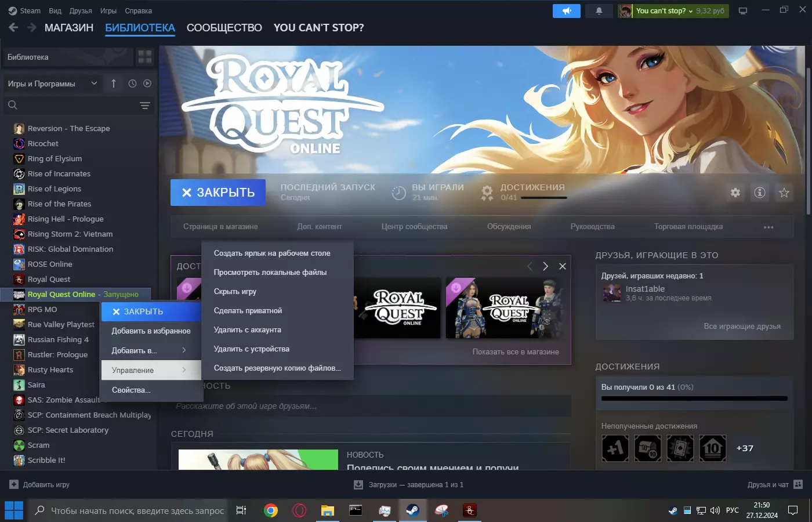Open 'Обсуждения' link
812x522 pixels.
[x=509, y=227]
